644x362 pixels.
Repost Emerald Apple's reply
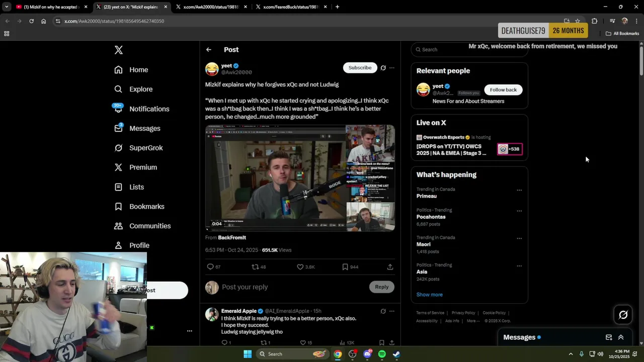(265, 343)
